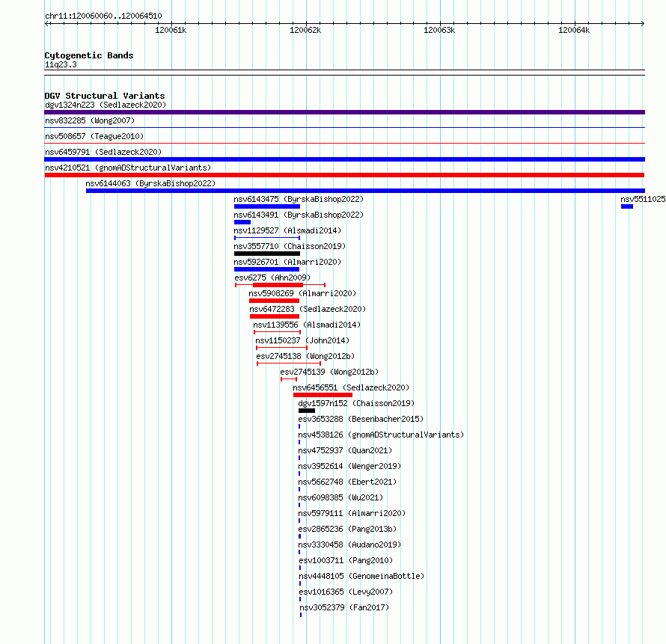Select the blue nsv6143475 variant bar
Image resolution: width=666 pixels, height=644 pixels.
click(x=266, y=206)
